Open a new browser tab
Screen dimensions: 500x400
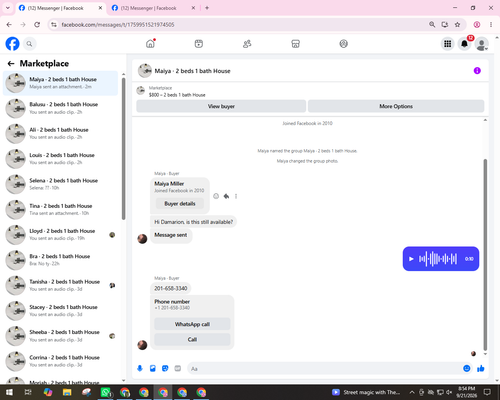(x=207, y=8)
